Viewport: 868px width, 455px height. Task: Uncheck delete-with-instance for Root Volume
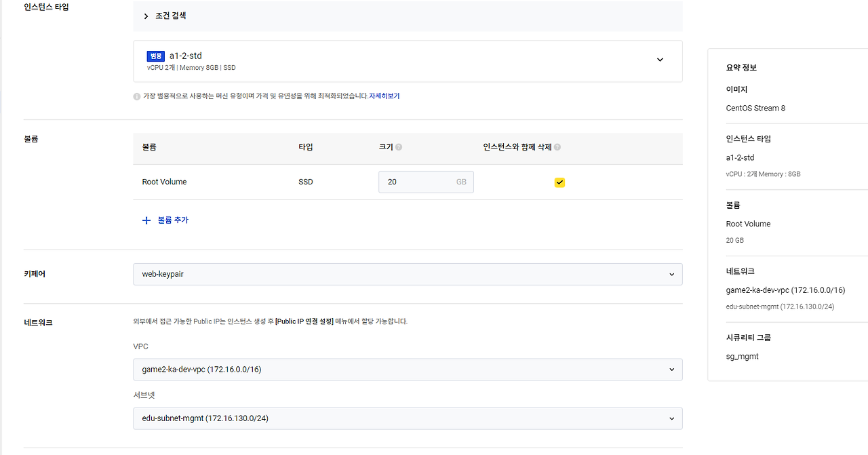click(559, 182)
